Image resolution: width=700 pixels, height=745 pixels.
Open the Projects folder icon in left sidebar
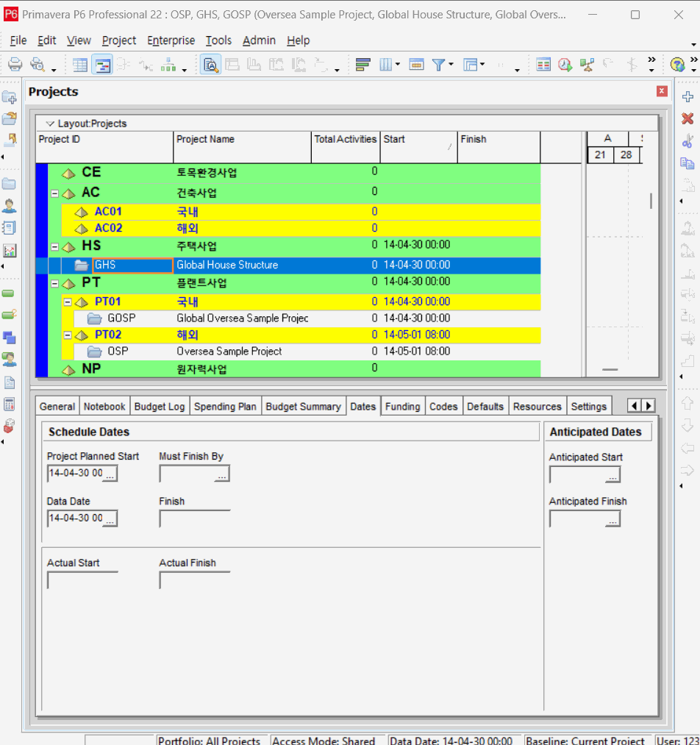pos(9,184)
